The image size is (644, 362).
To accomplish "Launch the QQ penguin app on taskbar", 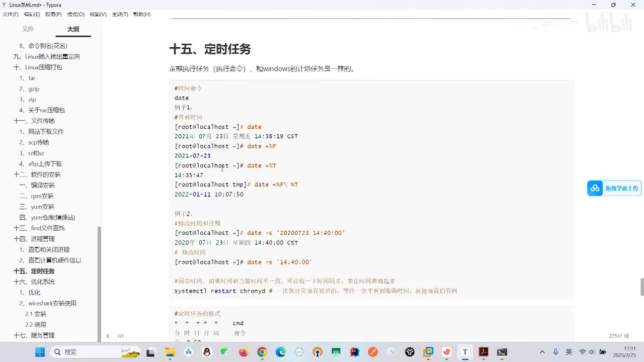I will coord(206,352).
